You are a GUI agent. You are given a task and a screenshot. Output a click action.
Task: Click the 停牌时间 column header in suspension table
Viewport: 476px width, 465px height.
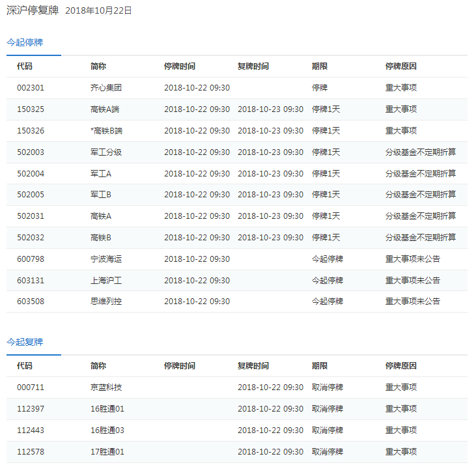180,66
